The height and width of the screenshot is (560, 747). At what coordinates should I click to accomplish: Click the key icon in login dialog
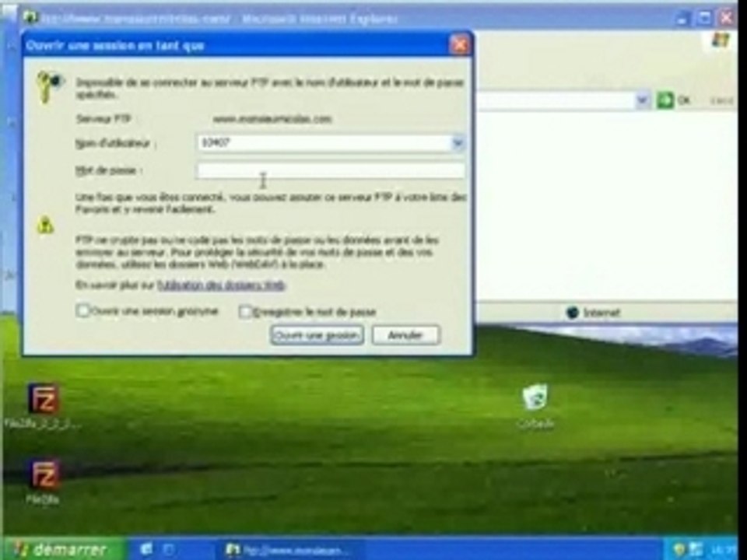(50, 86)
